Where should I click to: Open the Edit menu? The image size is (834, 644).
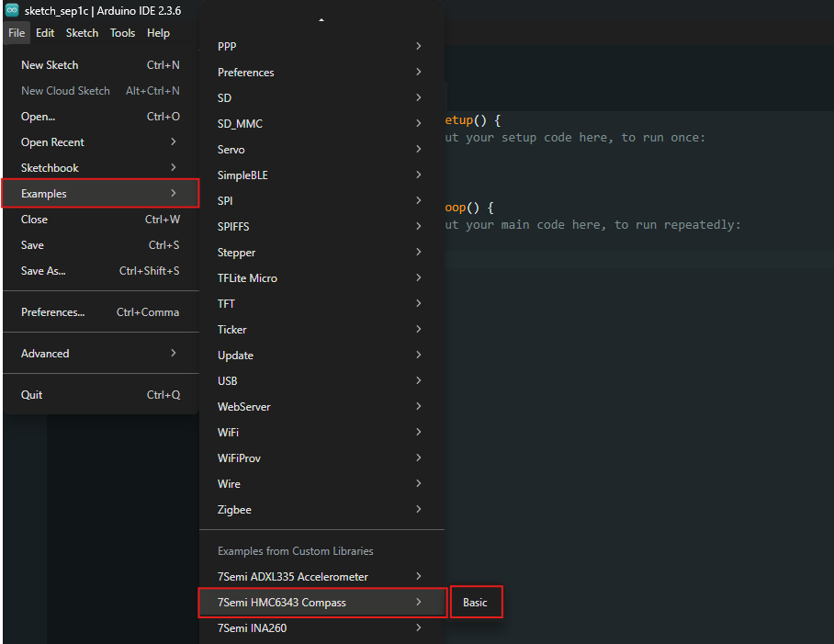[45, 33]
